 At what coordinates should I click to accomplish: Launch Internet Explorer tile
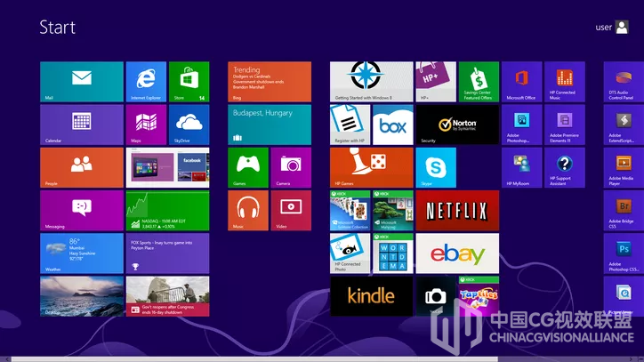pos(146,82)
